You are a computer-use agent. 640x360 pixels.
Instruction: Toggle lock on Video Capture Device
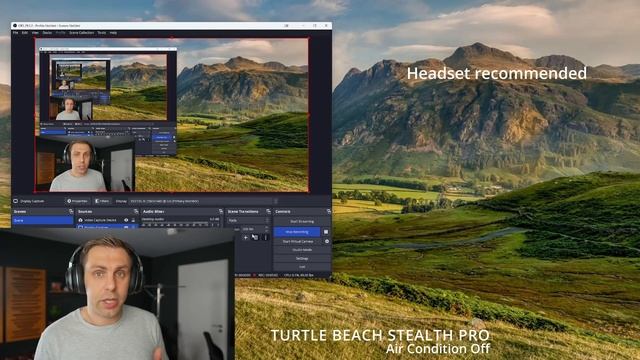point(133,220)
